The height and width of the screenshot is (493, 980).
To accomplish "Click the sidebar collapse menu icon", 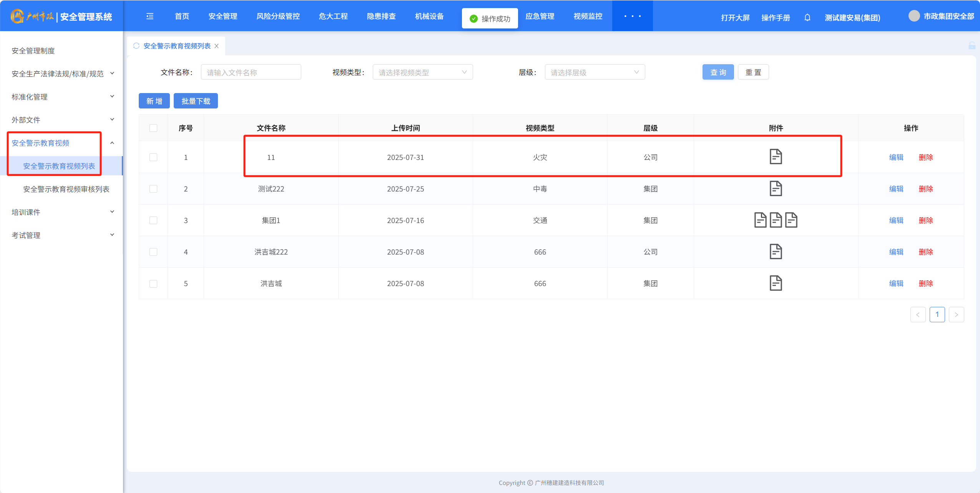I will click(150, 16).
